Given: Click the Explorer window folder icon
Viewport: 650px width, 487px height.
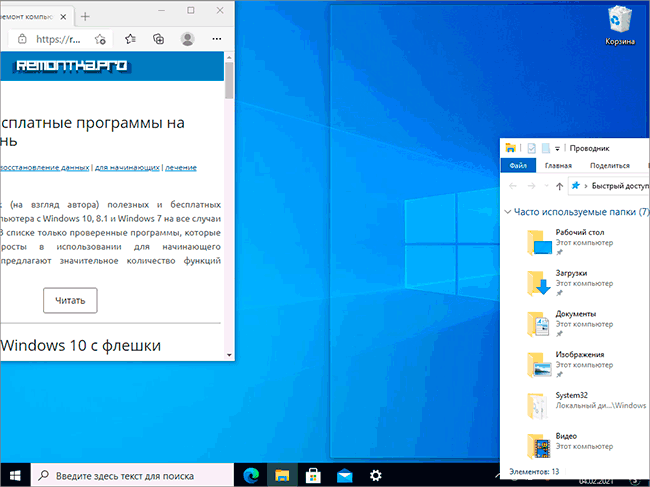Looking at the screenshot, I should click(510, 148).
